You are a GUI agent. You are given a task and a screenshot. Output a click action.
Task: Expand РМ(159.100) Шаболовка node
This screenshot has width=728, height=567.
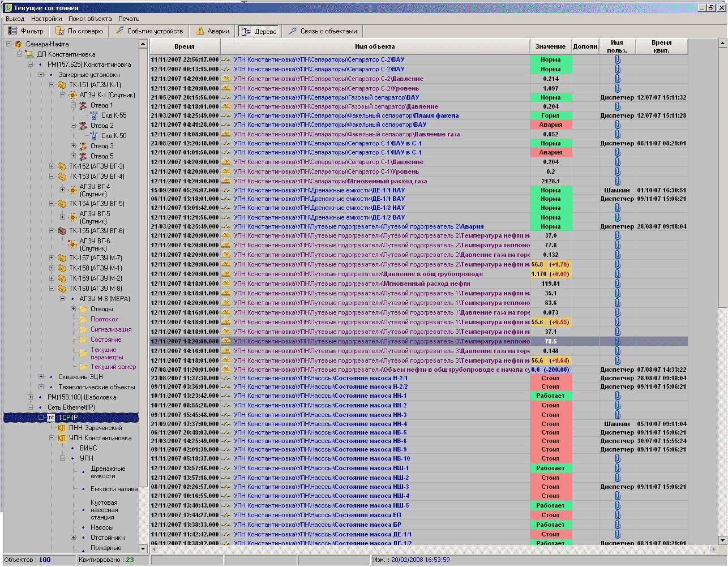click(31, 397)
